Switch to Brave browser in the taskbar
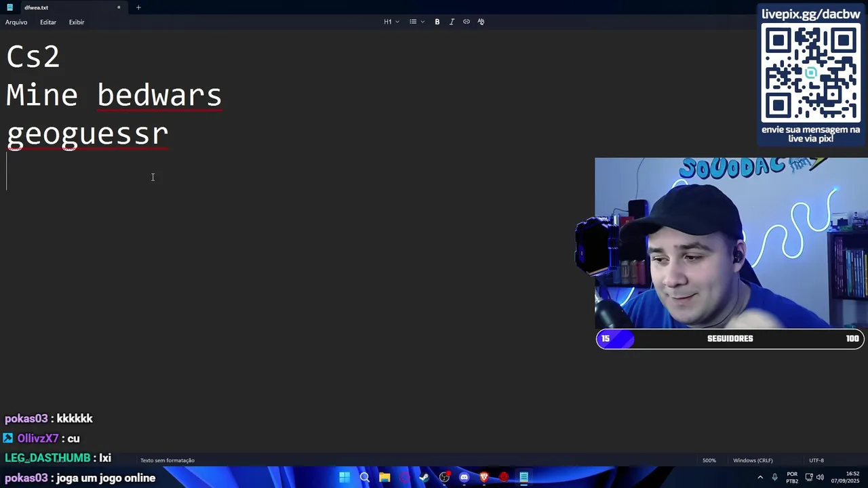 (484, 477)
